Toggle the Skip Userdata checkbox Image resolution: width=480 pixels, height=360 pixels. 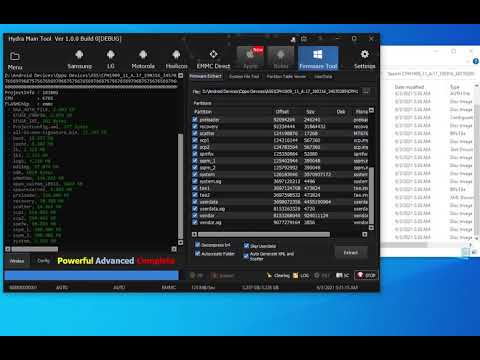[x=246, y=246]
